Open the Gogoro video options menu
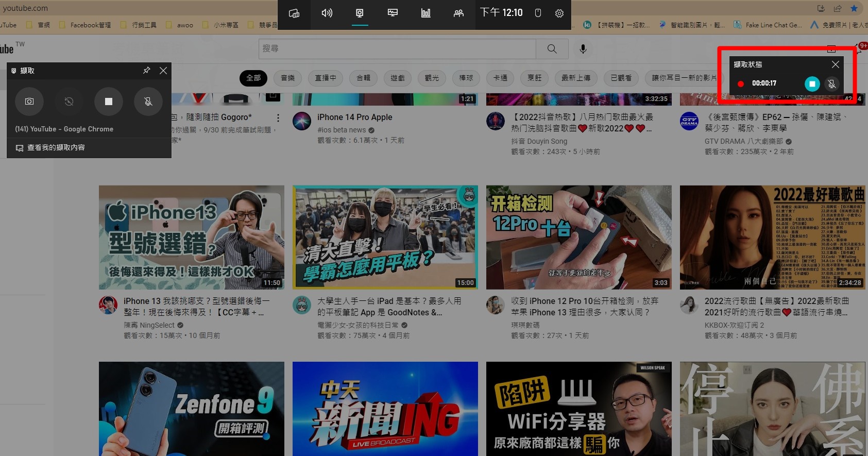 (278, 117)
